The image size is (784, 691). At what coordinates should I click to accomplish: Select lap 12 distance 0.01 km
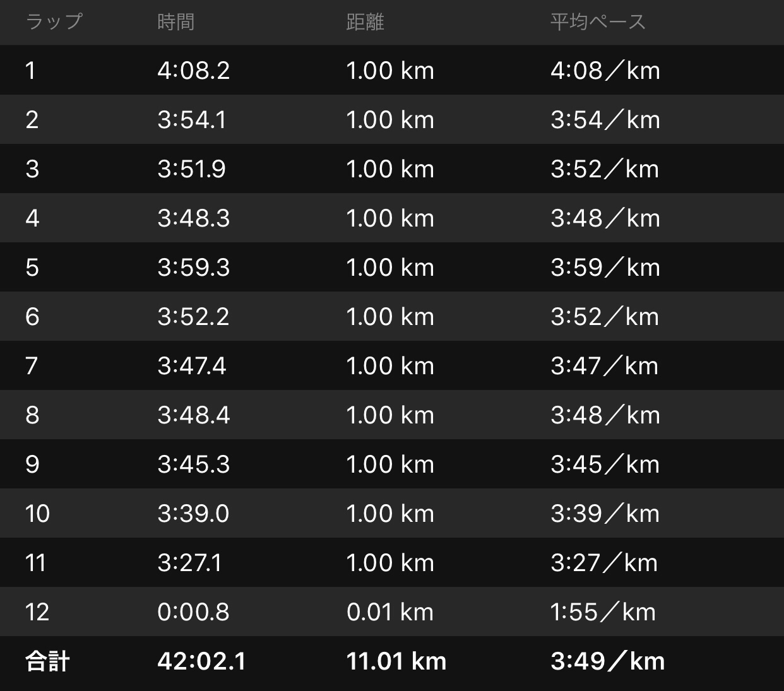coord(389,612)
